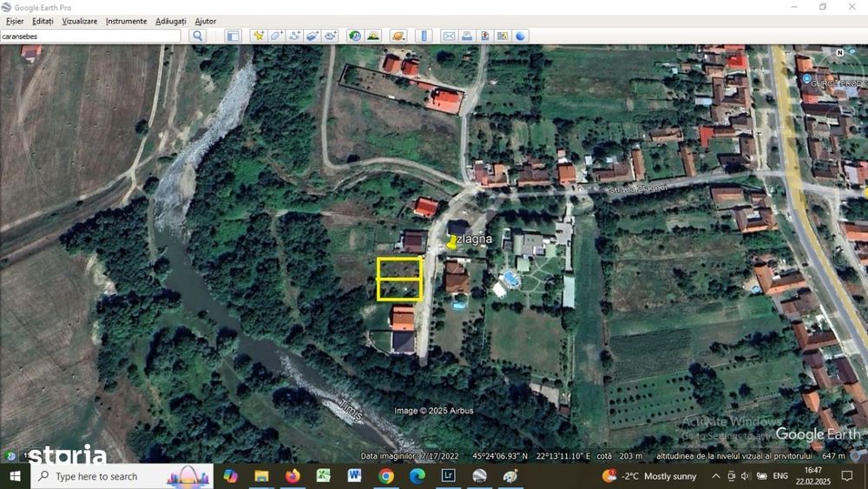Open the Adăugați menu
This screenshot has width=868, height=489.
pyautogui.click(x=170, y=21)
